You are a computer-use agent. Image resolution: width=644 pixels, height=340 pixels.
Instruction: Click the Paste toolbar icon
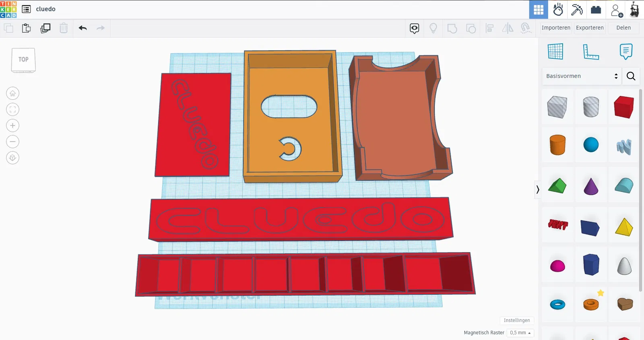(x=26, y=28)
